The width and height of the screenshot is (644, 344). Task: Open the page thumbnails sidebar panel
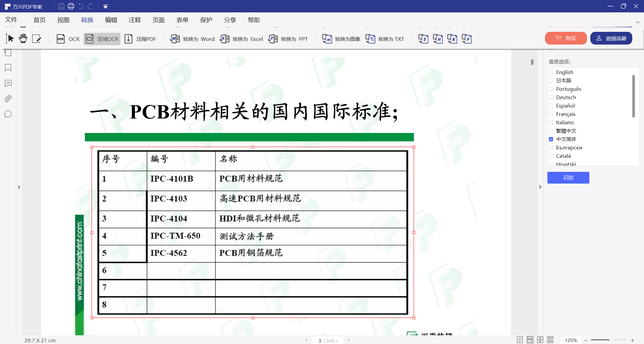tap(8, 53)
